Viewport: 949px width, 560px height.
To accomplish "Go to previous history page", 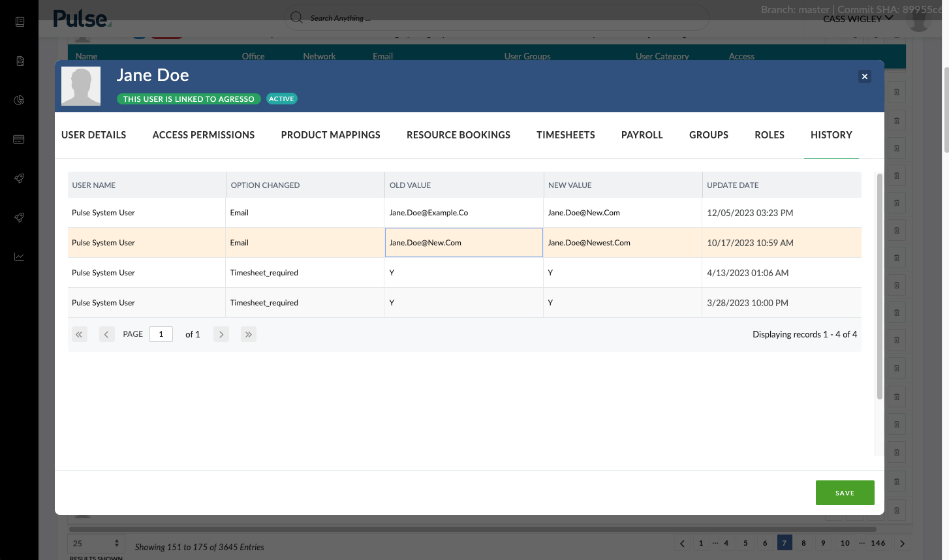I will coord(107,334).
